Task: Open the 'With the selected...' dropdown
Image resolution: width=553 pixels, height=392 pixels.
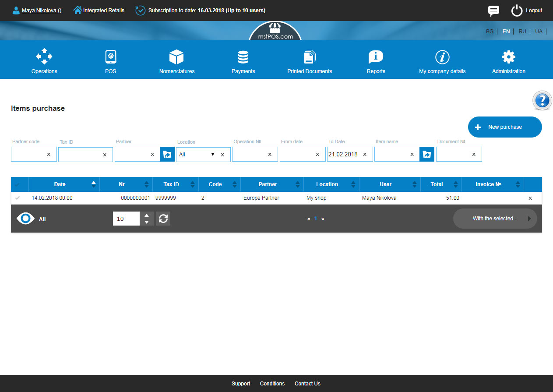Action: click(494, 219)
